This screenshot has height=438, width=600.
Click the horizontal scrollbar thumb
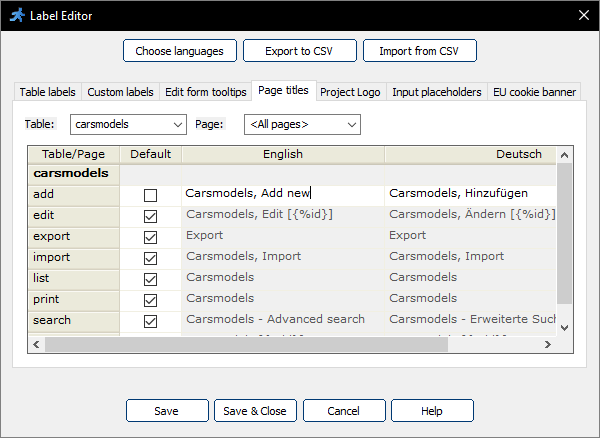point(246,344)
